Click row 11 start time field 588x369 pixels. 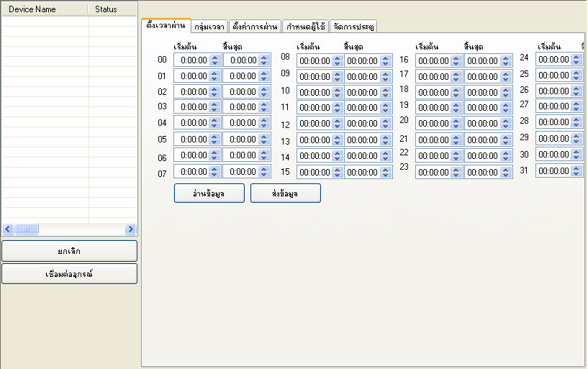pos(320,107)
